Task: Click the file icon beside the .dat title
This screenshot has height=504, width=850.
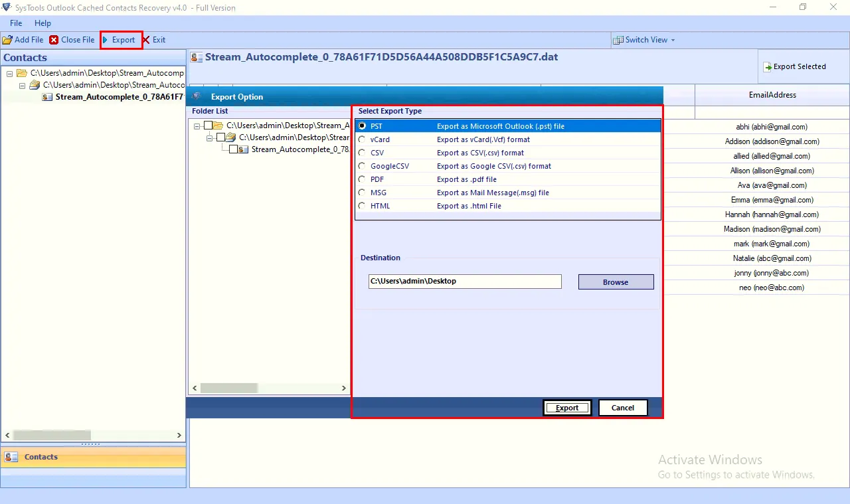Action: [x=197, y=58]
